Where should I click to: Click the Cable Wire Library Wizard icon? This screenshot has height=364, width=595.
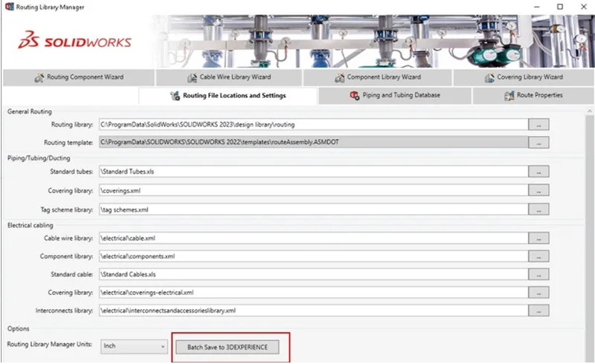pyautogui.click(x=192, y=78)
